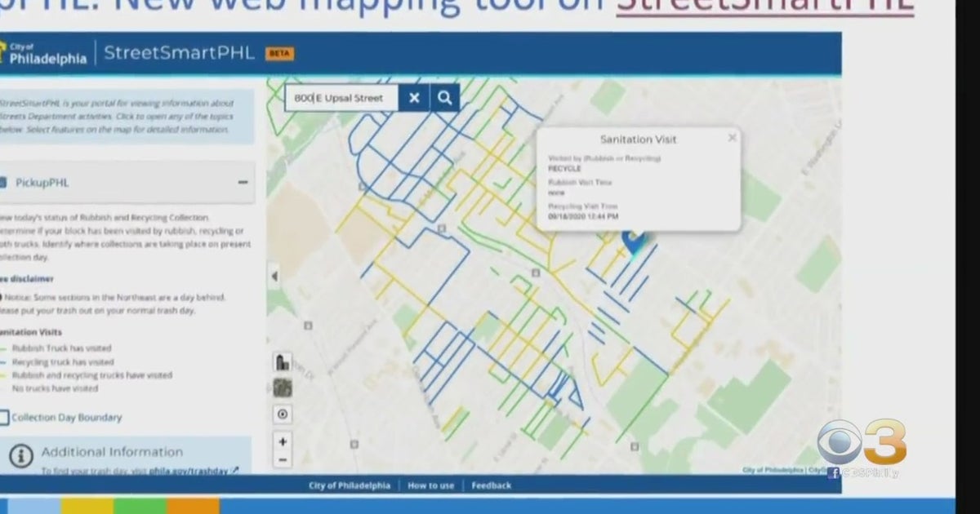980x514 pixels.
Task: Run the search with the magnifier button
Action: (444, 98)
